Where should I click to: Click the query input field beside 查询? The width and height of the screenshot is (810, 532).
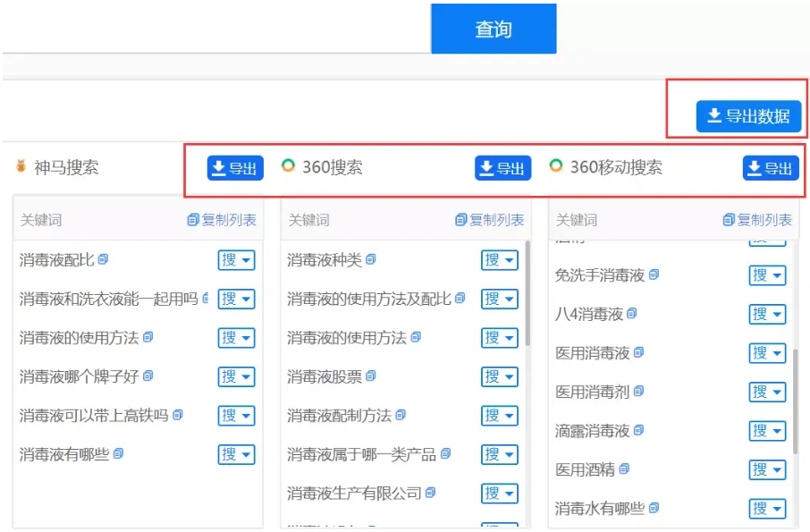[x=217, y=29]
